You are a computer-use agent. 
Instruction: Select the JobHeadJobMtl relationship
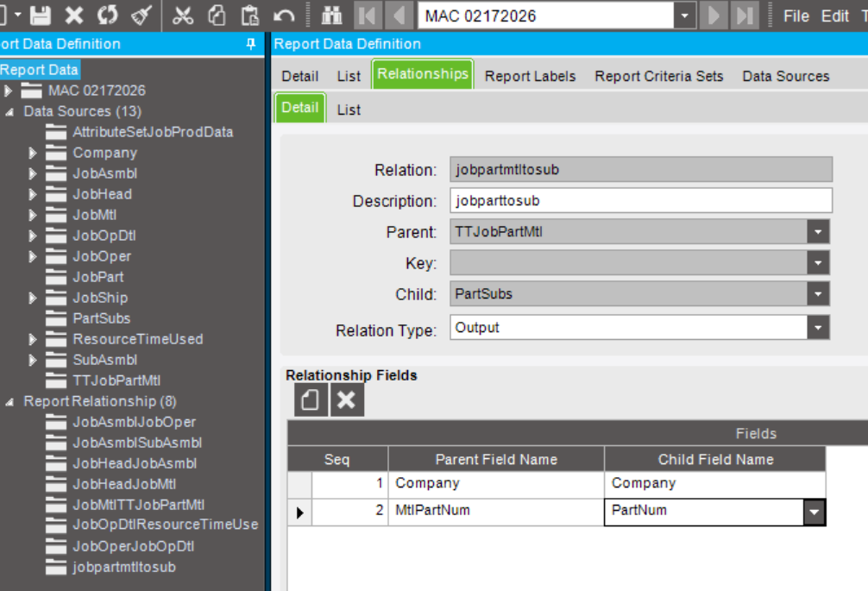[124, 484]
